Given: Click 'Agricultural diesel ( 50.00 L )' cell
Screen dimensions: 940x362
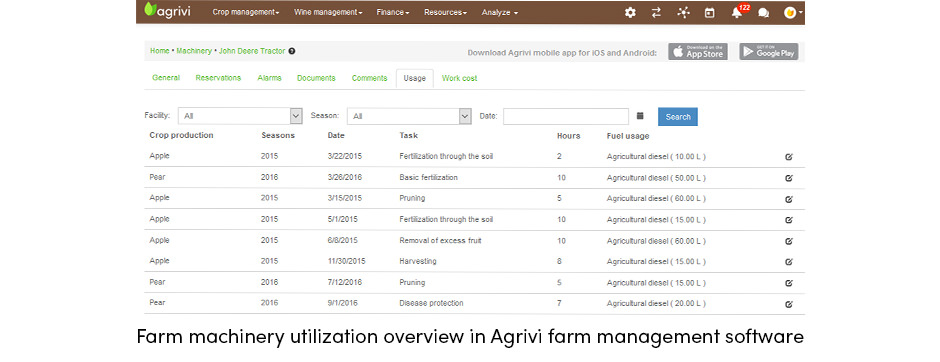Looking at the screenshot, I should tap(656, 178).
